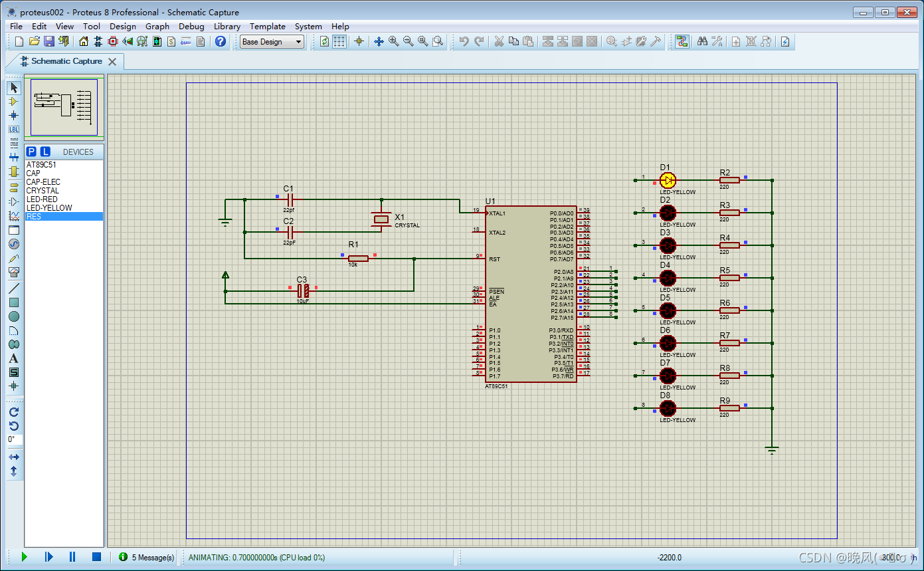Toggle Y-mirror vertical flip

14,471
